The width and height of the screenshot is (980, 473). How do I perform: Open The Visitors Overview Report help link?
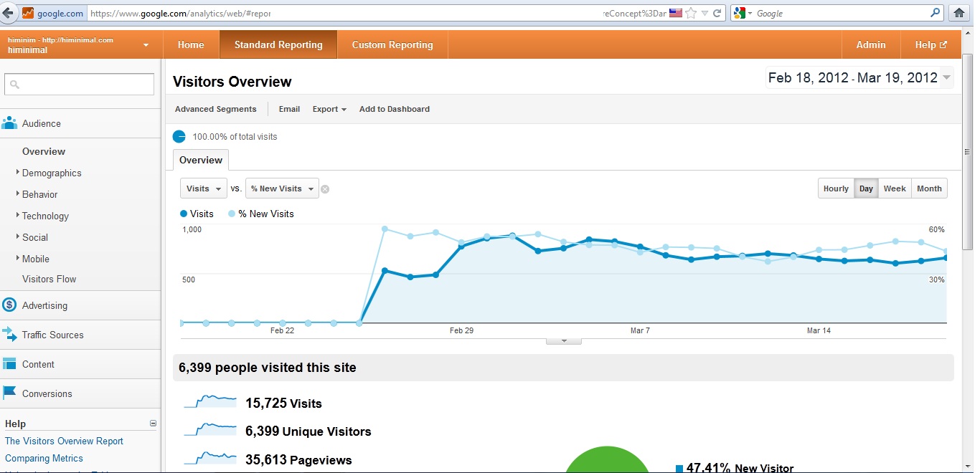point(64,441)
